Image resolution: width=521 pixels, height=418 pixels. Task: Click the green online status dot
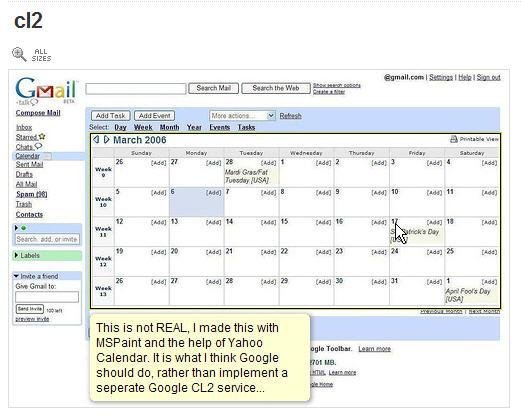pos(24,228)
